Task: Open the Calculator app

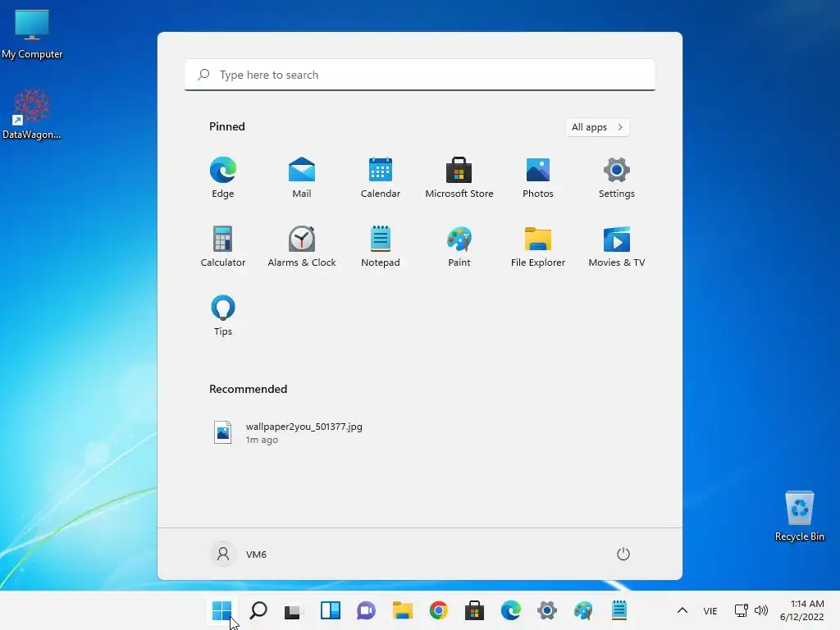Action: tap(223, 246)
